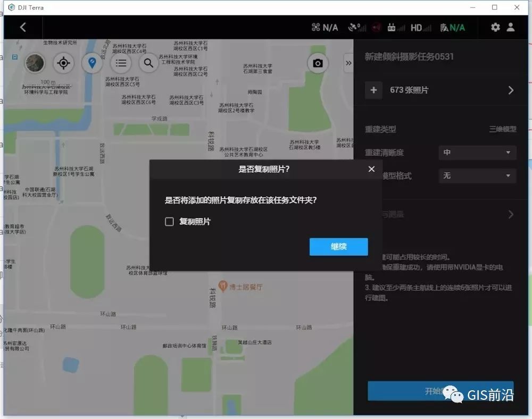This screenshot has height=419, width=532.
Task: Expand the 673 张照片 photo list chevron
Action: (510, 90)
